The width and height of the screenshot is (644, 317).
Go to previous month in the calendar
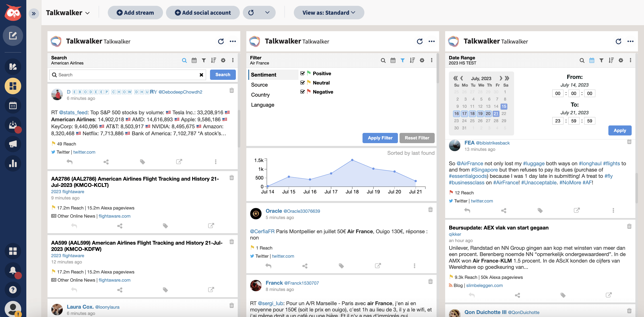click(462, 78)
